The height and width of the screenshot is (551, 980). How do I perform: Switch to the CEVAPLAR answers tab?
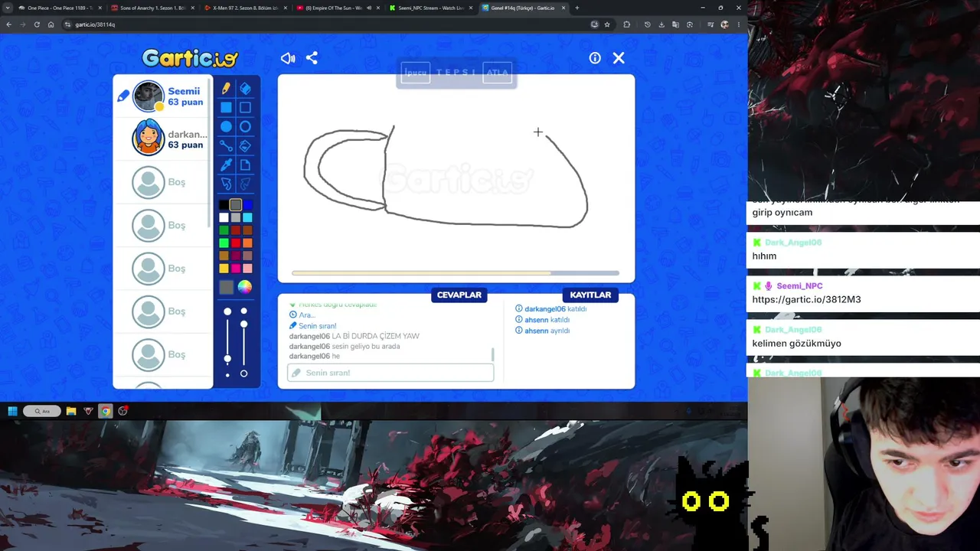(459, 295)
